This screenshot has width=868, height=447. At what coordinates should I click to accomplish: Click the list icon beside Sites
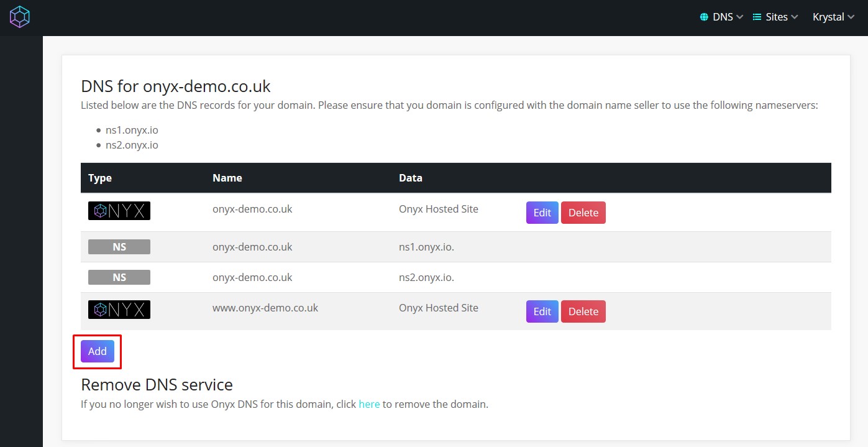tap(757, 17)
